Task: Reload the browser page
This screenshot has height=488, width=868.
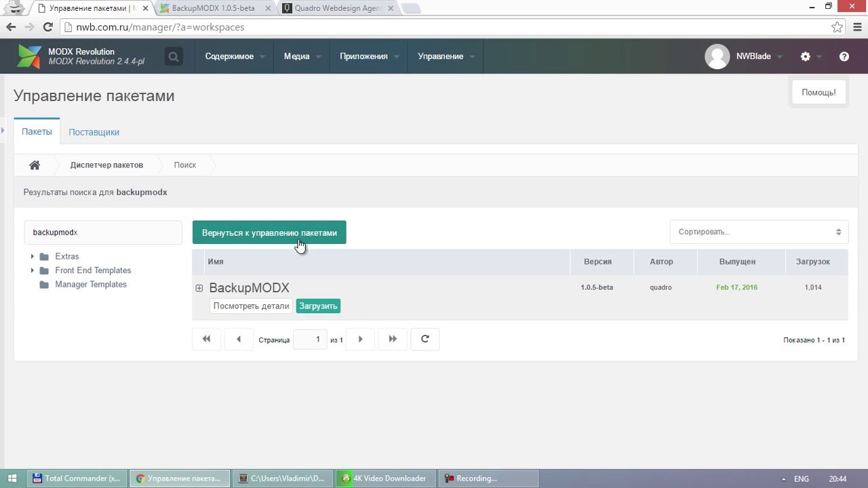Action: tap(47, 27)
